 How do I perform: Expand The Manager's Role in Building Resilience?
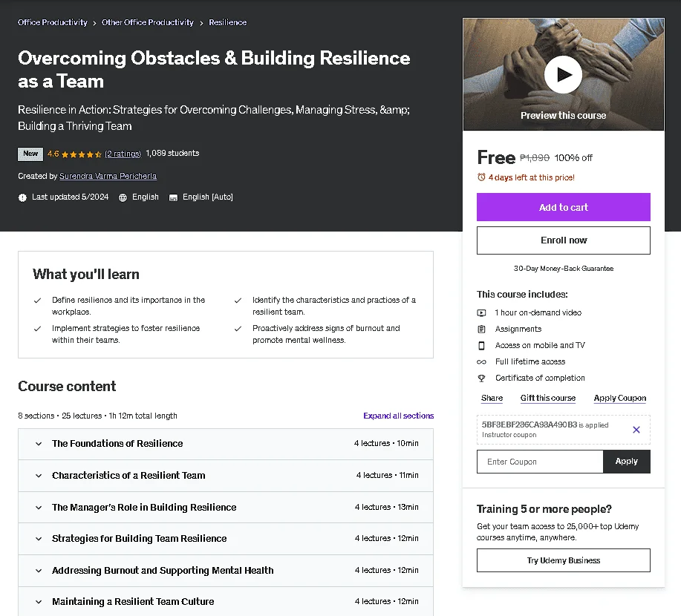coord(226,507)
